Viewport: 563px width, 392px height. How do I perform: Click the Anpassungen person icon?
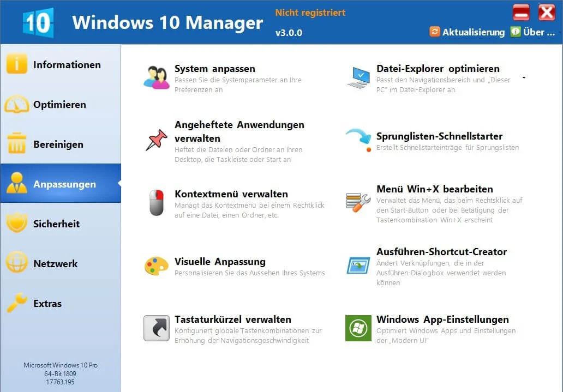click(x=16, y=183)
